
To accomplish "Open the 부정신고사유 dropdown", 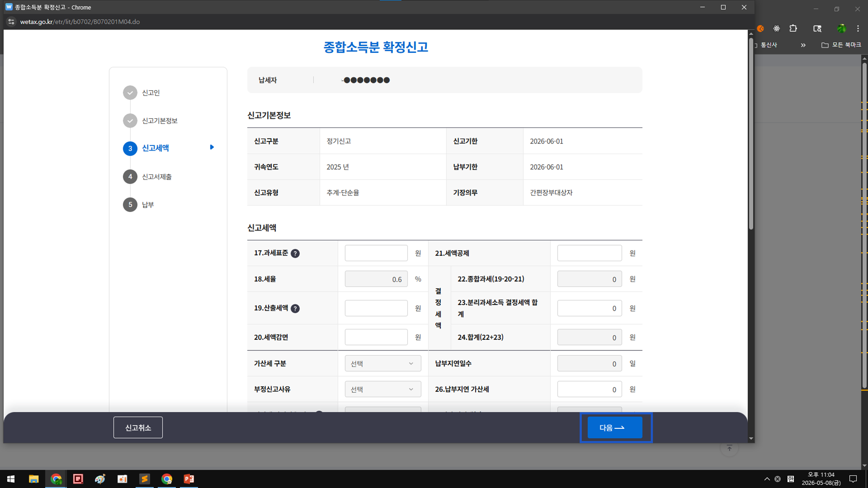I will point(383,389).
